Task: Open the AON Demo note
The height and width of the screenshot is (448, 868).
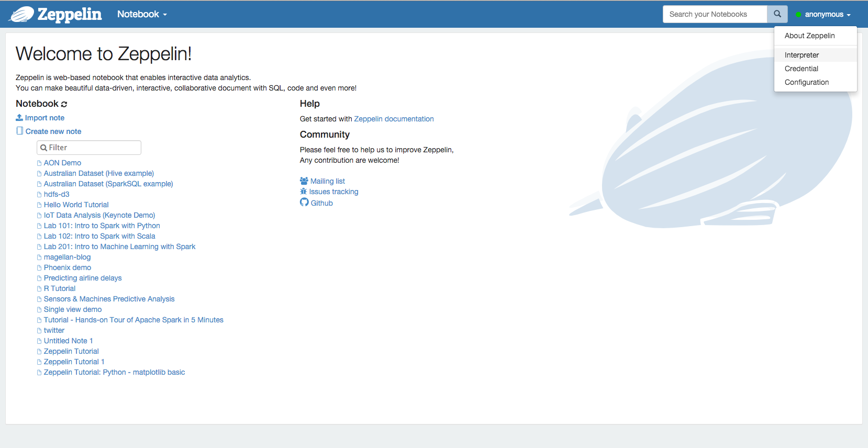Action: click(x=62, y=163)
